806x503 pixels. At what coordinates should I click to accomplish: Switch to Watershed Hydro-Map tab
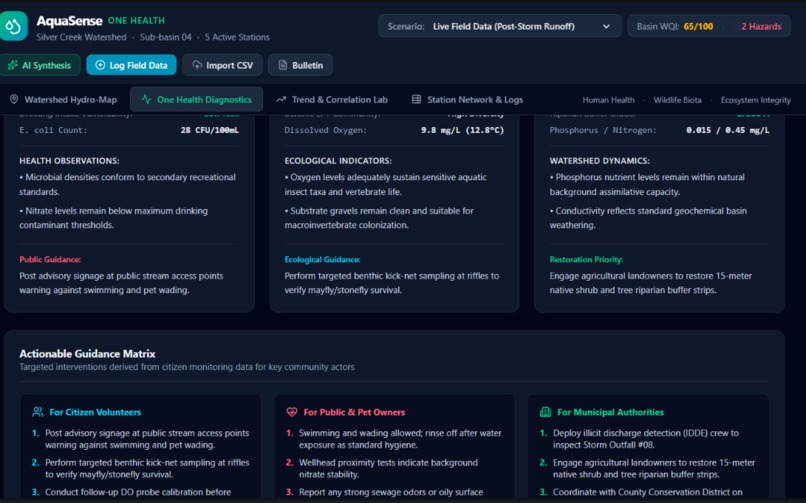[x=64, y=100]
